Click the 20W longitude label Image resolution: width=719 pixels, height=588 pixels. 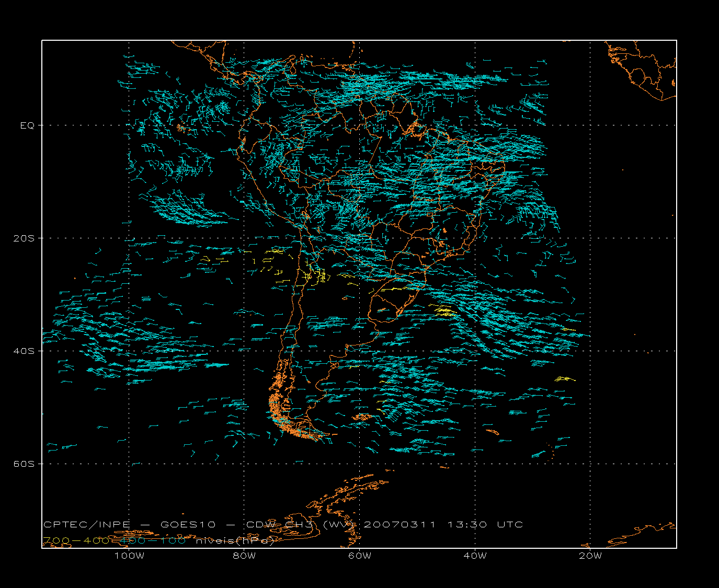coord(590,556)
